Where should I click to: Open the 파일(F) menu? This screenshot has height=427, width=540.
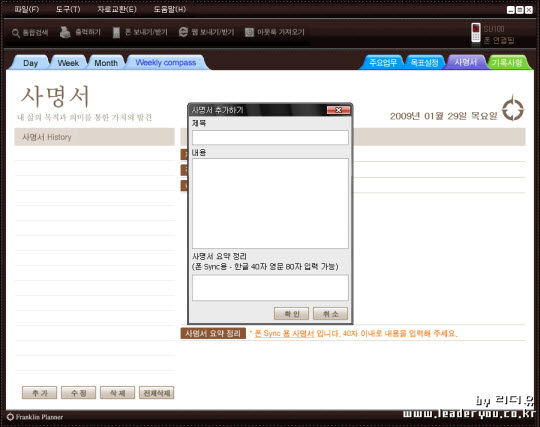pyautogui.click(x=27, y=9)
